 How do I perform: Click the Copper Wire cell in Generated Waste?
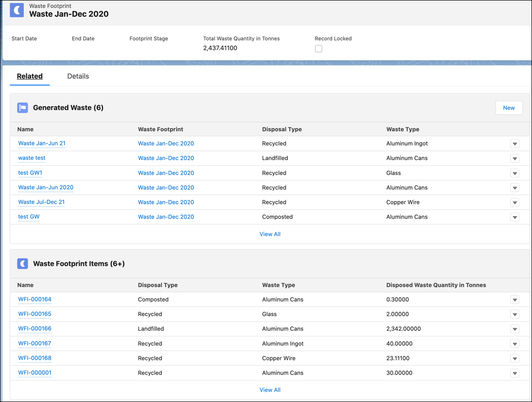coord(403,202)
